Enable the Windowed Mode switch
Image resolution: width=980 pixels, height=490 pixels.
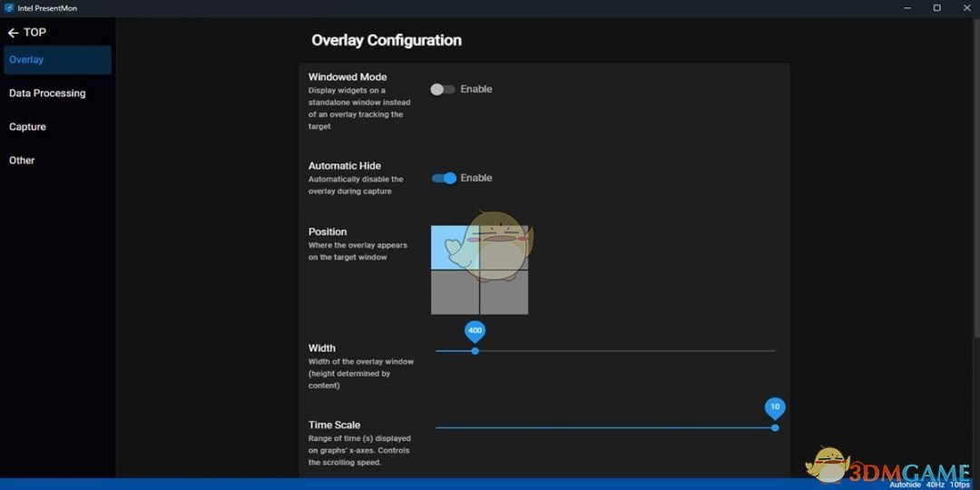(443, 89)
